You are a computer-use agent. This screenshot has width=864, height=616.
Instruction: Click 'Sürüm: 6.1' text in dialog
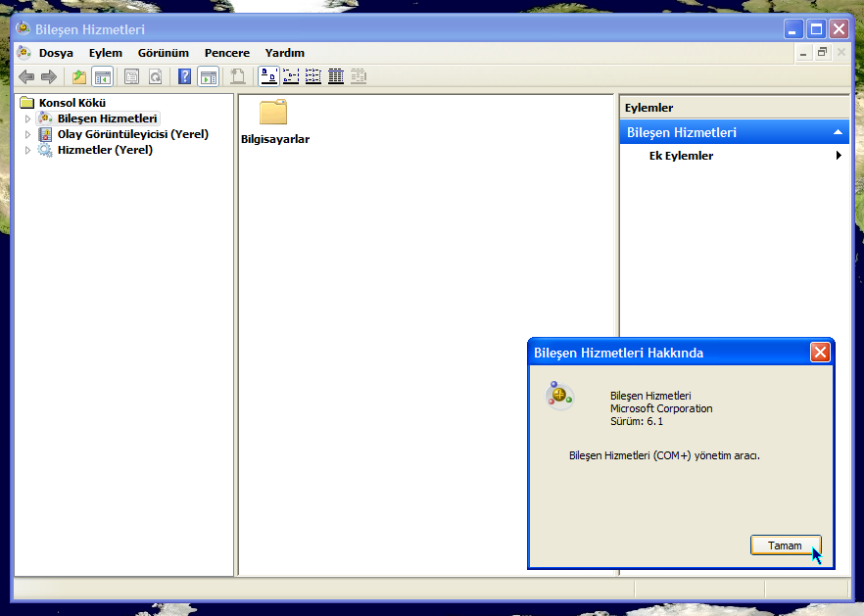[637, 421]
